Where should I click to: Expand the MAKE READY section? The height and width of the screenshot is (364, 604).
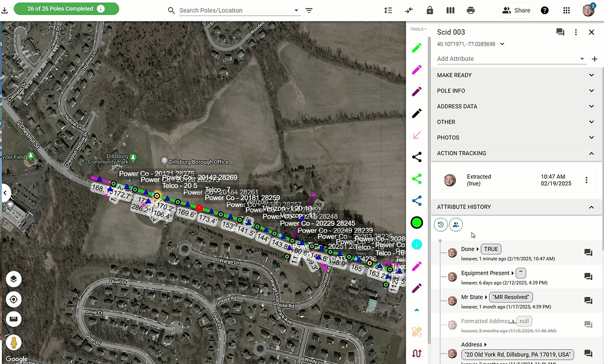tap(516, 75)
